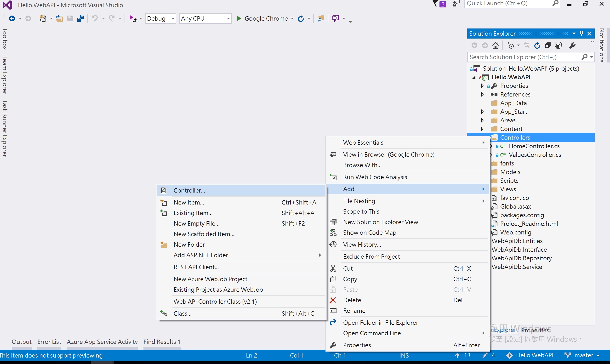Expand the Properties node in Solution Explorer

482,86
